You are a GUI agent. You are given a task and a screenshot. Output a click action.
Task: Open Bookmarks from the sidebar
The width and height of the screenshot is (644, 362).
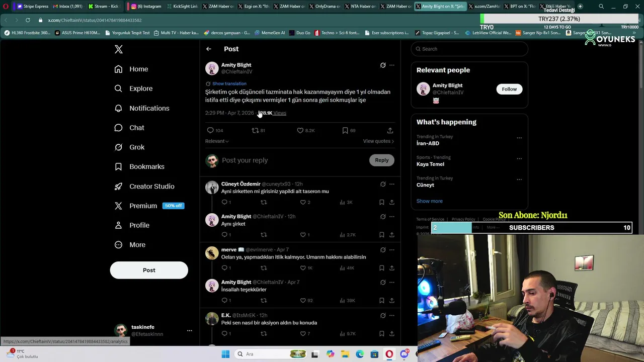click(139, 166)
